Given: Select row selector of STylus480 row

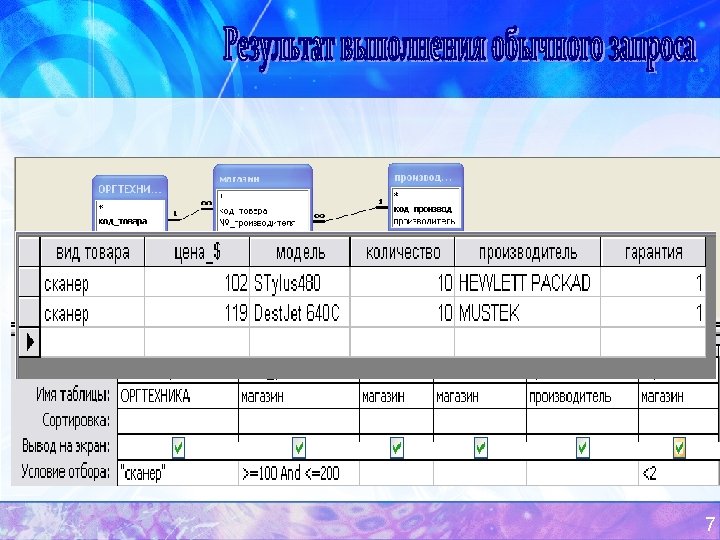Looking at the screenshot, I should click(x=29, y=282).
